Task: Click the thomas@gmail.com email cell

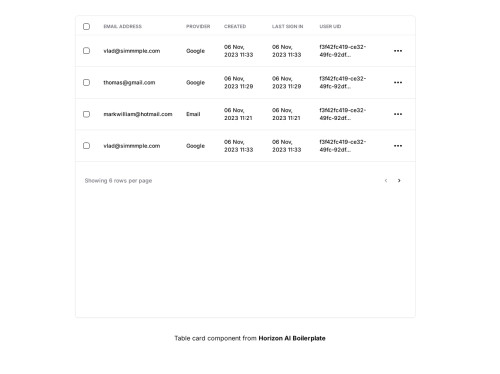Action: pyautogui.click(x=129, y=82)
